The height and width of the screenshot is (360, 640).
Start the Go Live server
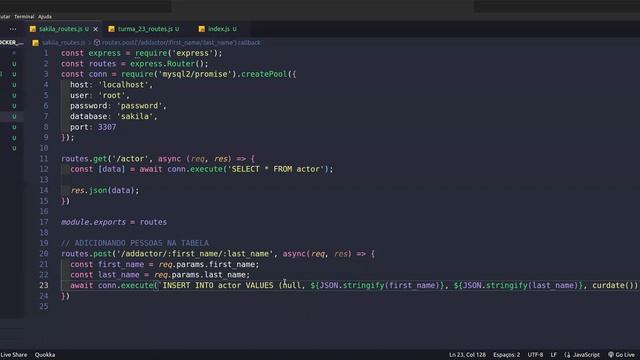622,355
